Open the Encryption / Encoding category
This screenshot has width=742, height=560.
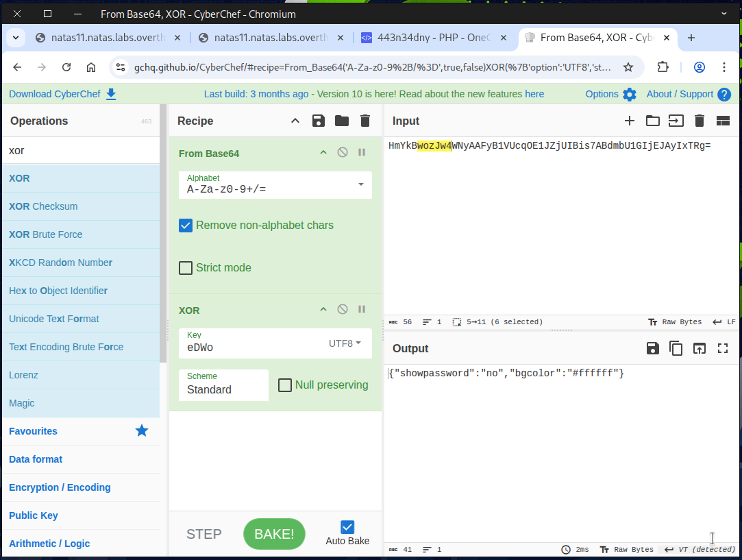60,487
